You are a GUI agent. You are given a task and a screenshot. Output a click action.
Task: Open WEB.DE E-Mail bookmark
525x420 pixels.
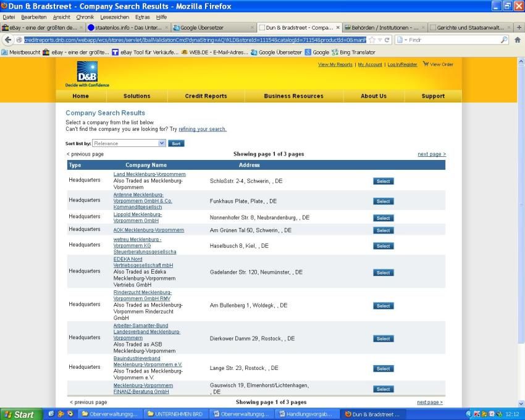(214, 52)
